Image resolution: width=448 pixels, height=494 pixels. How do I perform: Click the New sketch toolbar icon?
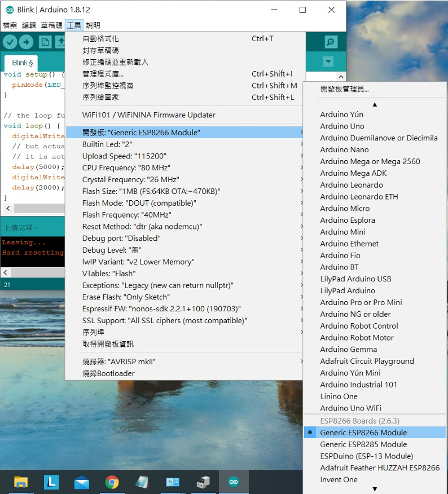[x=45, y=42]
